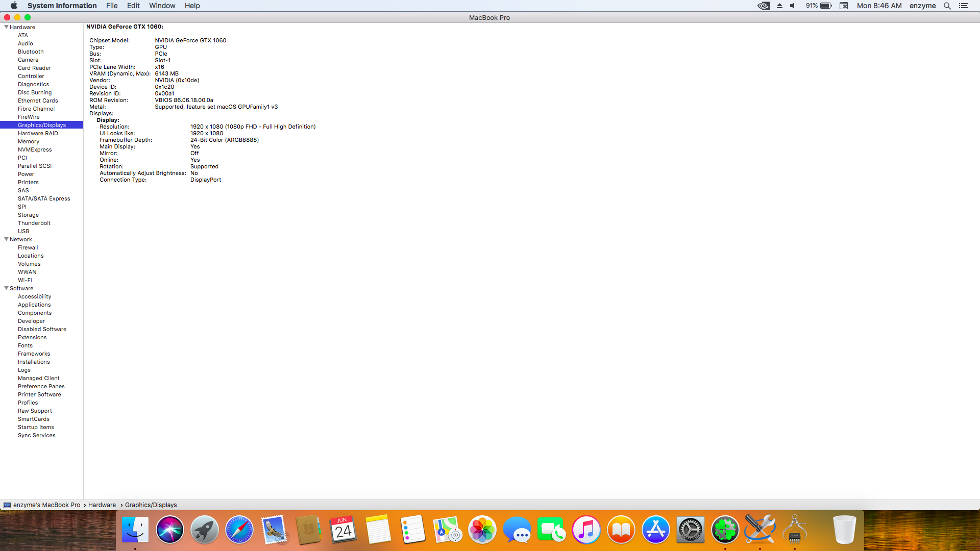Select Wi-Fi under Network
The height and width of the screenshot is (551, 980).
point(25,280)
